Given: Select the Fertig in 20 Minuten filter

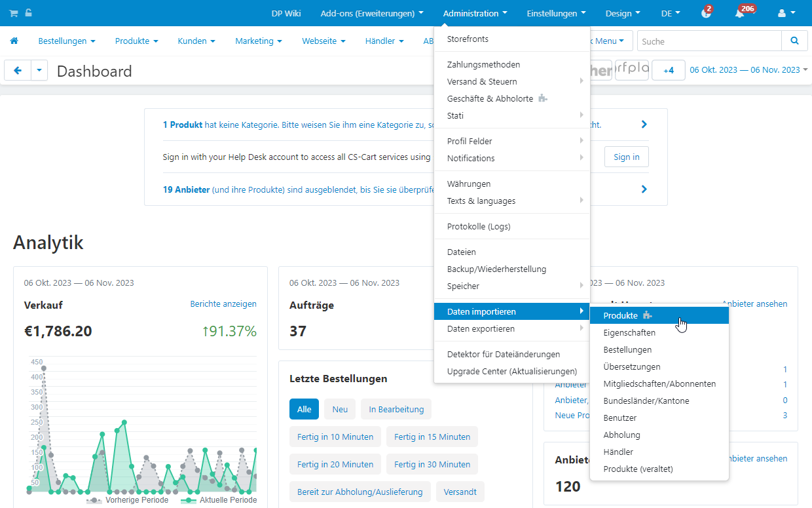Looking at the screenshot, I should pyautogui.click(x=335, y=464).
